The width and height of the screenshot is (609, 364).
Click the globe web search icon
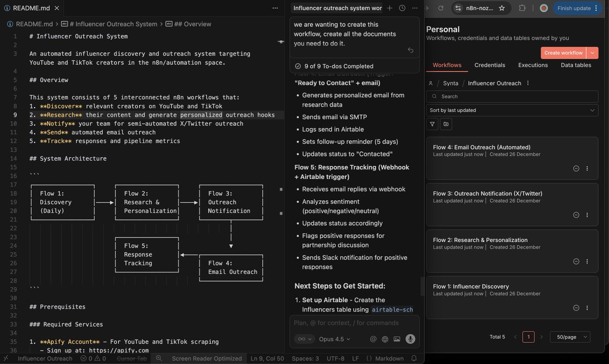385,339
